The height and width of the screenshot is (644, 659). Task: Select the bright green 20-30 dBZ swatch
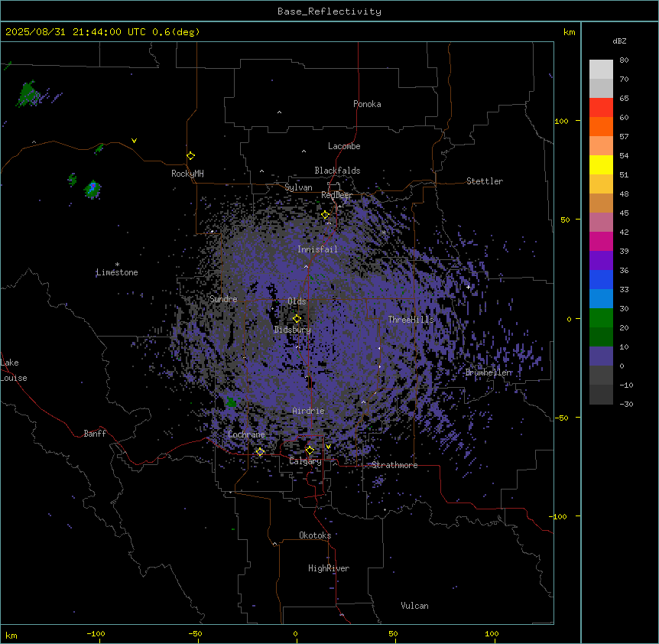(x=601, y=318)
